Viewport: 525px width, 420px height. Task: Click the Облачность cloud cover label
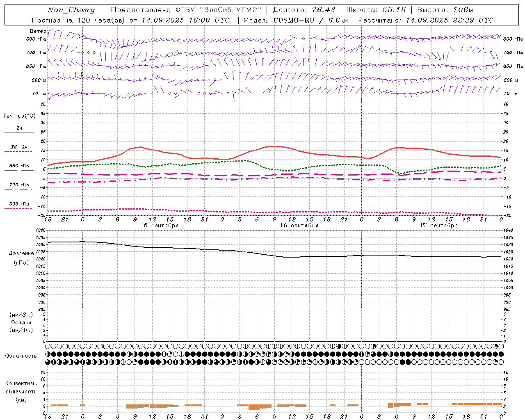(x=21, y=356)
